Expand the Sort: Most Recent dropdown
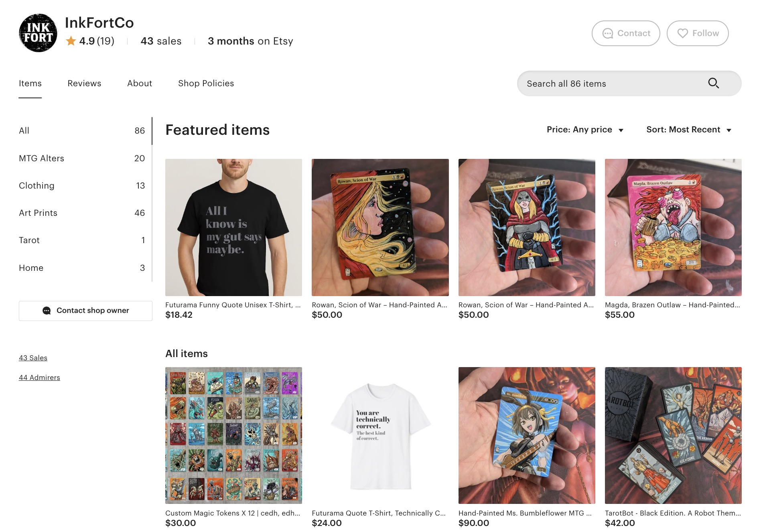This screenshot has width=763, height=532. [688, 130]
